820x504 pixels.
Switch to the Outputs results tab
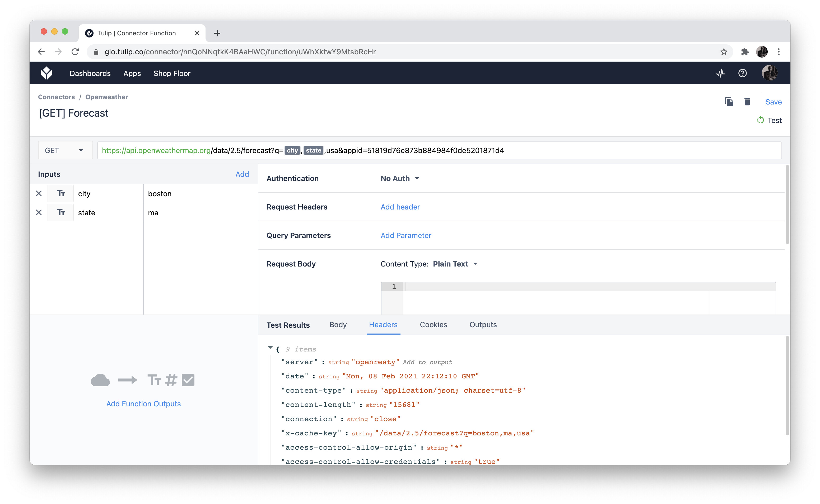[x=483, y=325]
